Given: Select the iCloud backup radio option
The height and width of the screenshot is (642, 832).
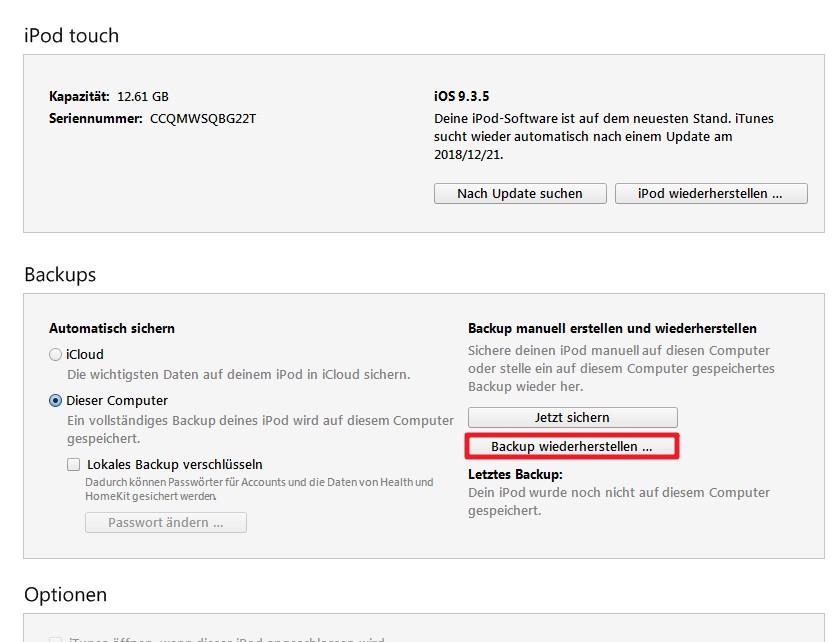Looking at the screenshot, I should click(55, 354).
